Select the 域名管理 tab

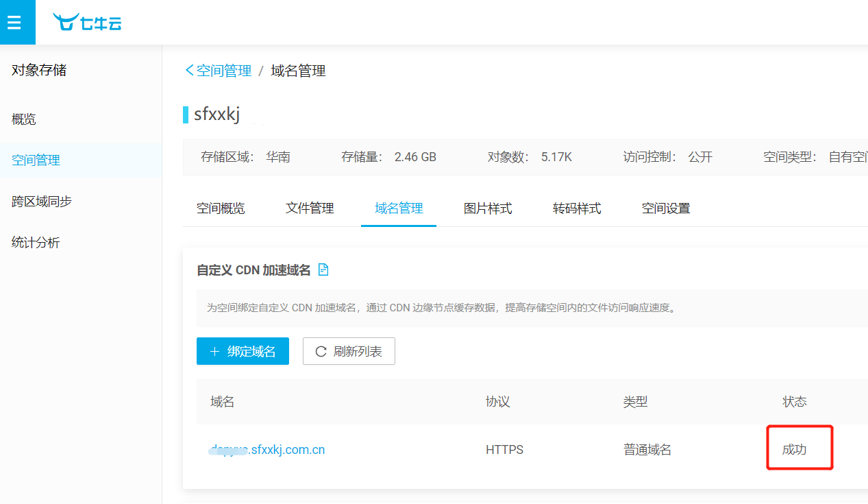[399, 208]
